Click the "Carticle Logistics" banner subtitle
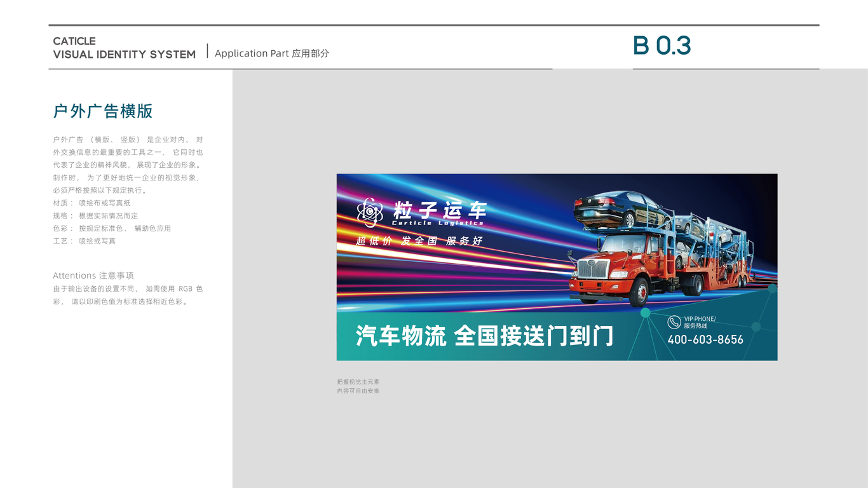The image size is (868, 488). (438, 223)
